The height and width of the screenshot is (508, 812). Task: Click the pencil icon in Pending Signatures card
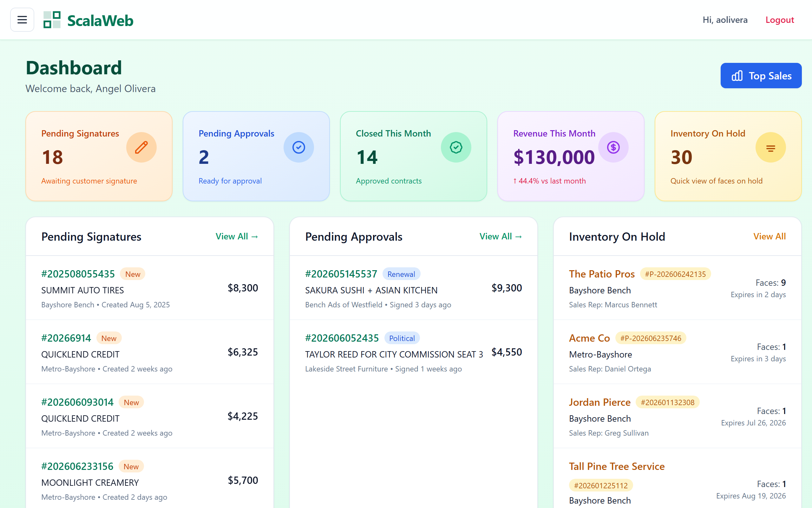pos(141,147)
